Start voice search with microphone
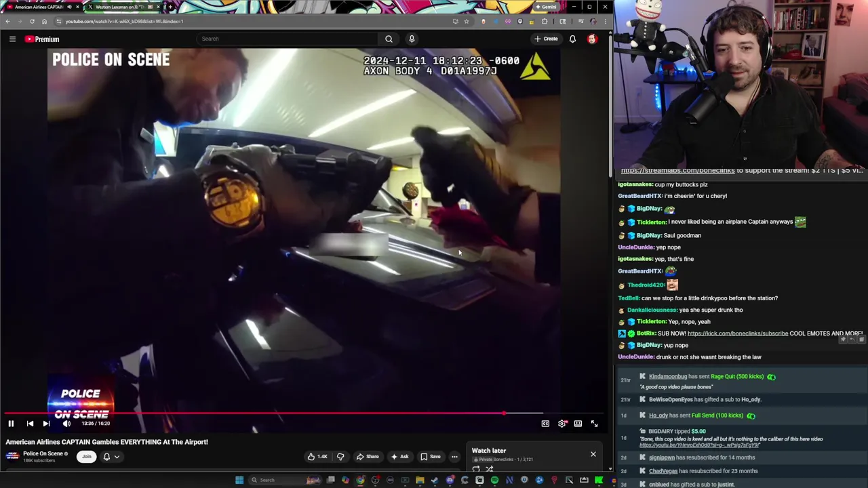The image size is (868, 488). pos(412,39)
